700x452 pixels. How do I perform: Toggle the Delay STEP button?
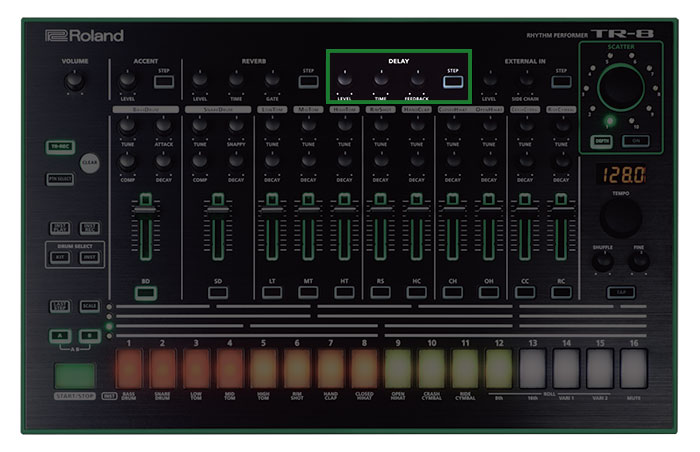pos(453,82)
